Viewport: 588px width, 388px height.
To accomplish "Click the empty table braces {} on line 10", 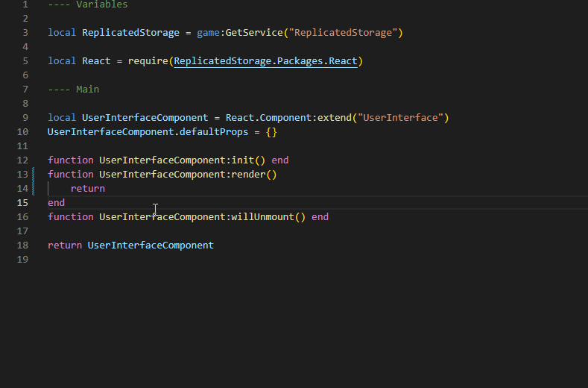I will 271,132.
